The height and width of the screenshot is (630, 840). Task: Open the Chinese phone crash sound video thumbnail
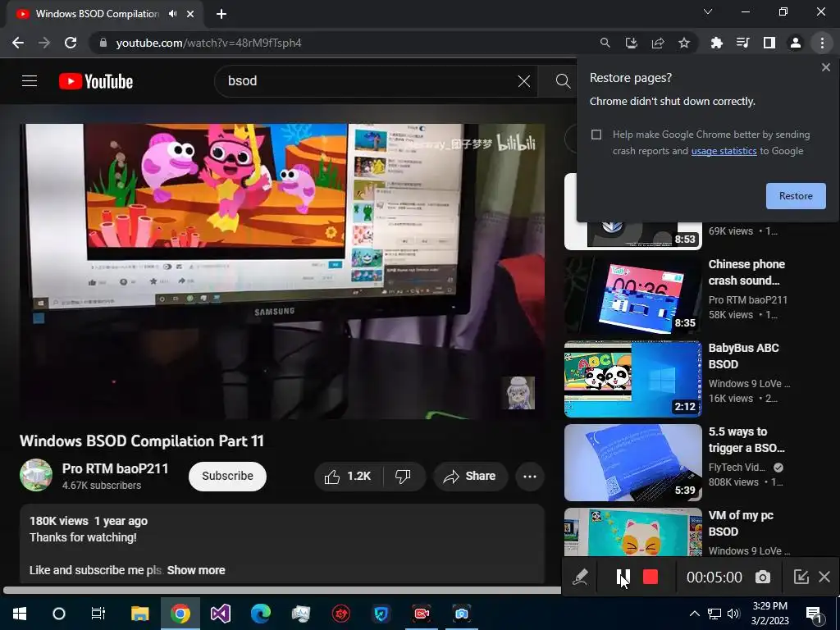click(x=632, y=295)
